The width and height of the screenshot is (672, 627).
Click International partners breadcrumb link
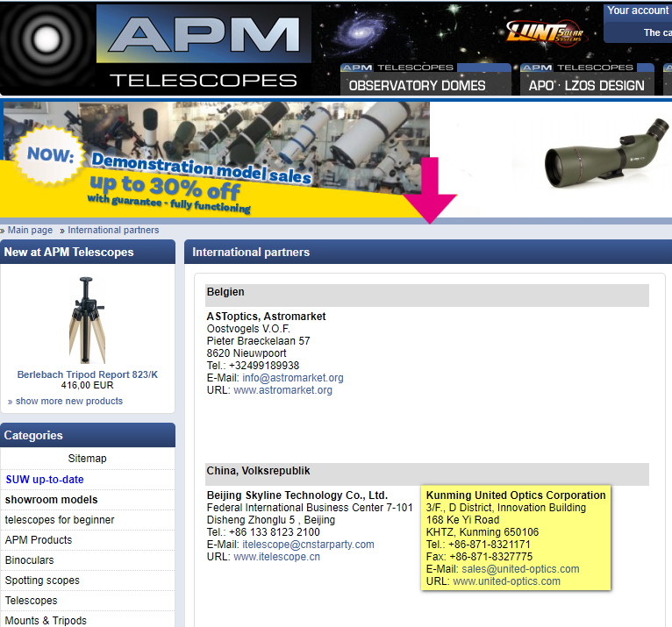113,230
